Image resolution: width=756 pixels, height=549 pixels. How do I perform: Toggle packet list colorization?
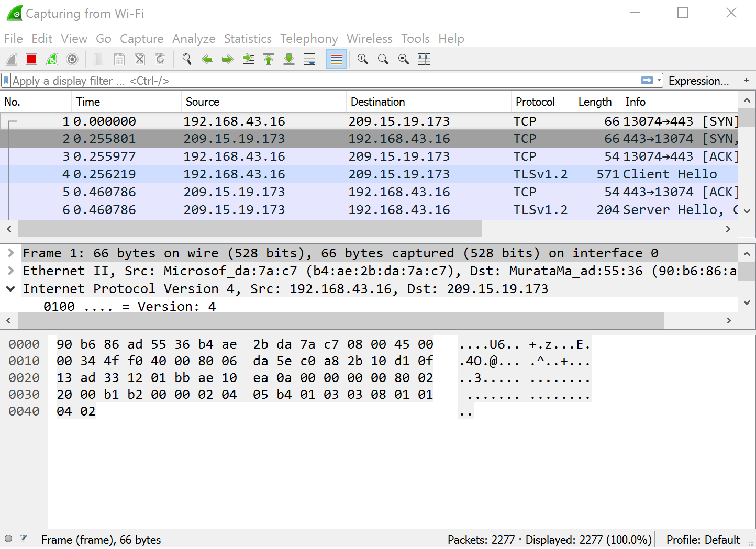coord(336,60)
